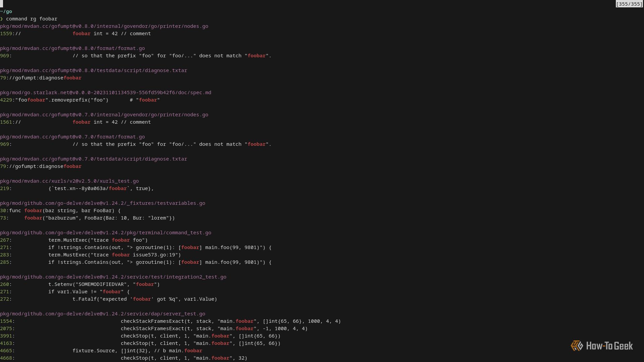Open the xurls/v2@v2.5.0/xurls_test.go file path
This screenshot has height=362, width=644.
point(69,181)
